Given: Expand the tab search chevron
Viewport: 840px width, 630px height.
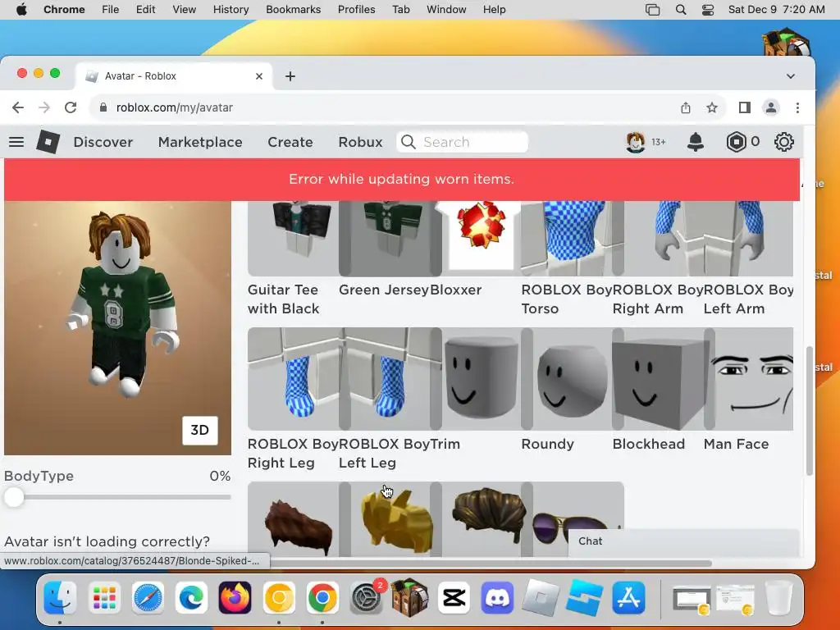Looking at the screenshot, I should coord(791,76).
